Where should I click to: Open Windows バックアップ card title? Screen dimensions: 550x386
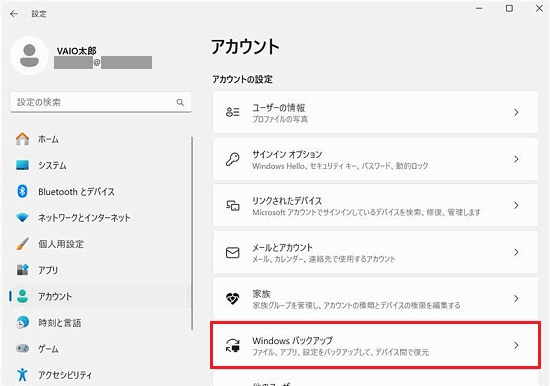click(x=293, y=340)
